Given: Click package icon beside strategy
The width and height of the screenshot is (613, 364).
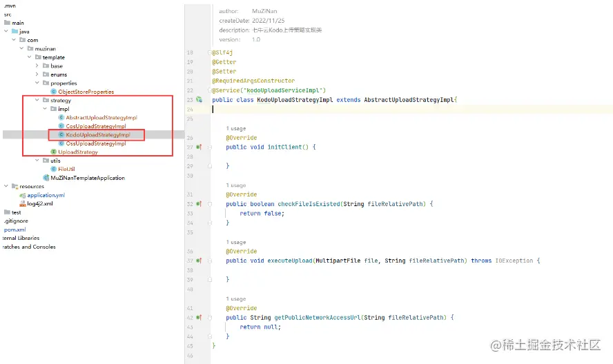Looking at the screenshot, I should tap(46, 100).
